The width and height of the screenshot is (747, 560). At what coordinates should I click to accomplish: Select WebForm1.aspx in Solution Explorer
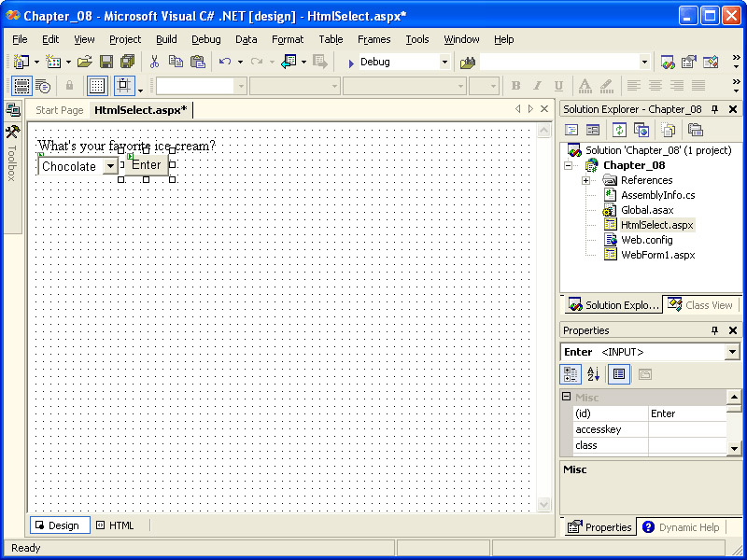click(x=657, y=255)
